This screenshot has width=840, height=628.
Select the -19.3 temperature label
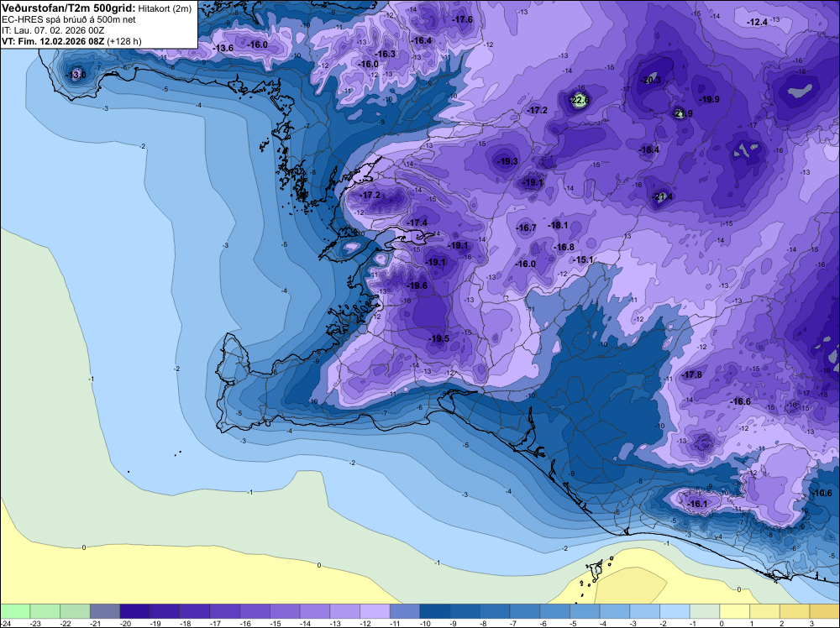[508, 162]
